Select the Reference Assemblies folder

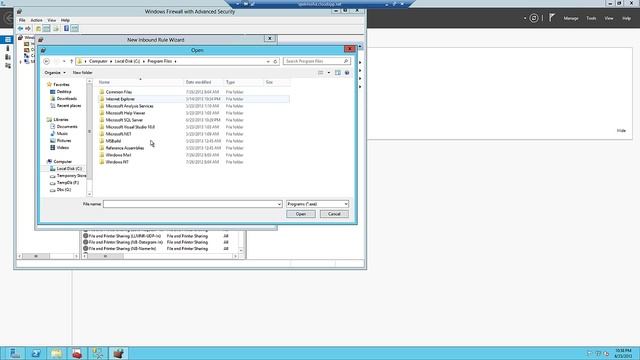pyautogui.click(x=124, y=148)
